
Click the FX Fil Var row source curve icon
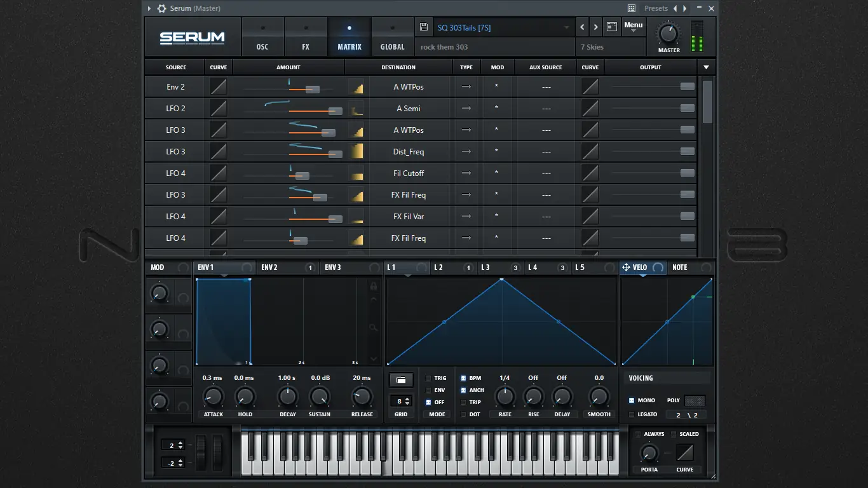[219, 217]
